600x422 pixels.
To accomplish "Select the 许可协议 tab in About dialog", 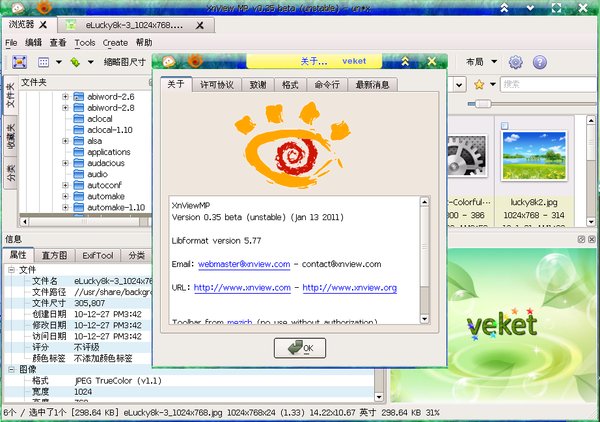I will (217, 85).
